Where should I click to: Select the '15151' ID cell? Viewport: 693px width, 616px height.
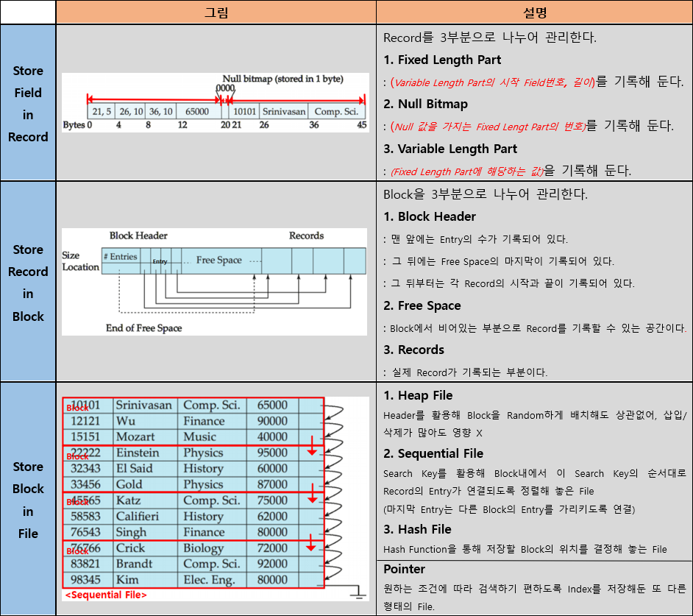pos(88,437)
